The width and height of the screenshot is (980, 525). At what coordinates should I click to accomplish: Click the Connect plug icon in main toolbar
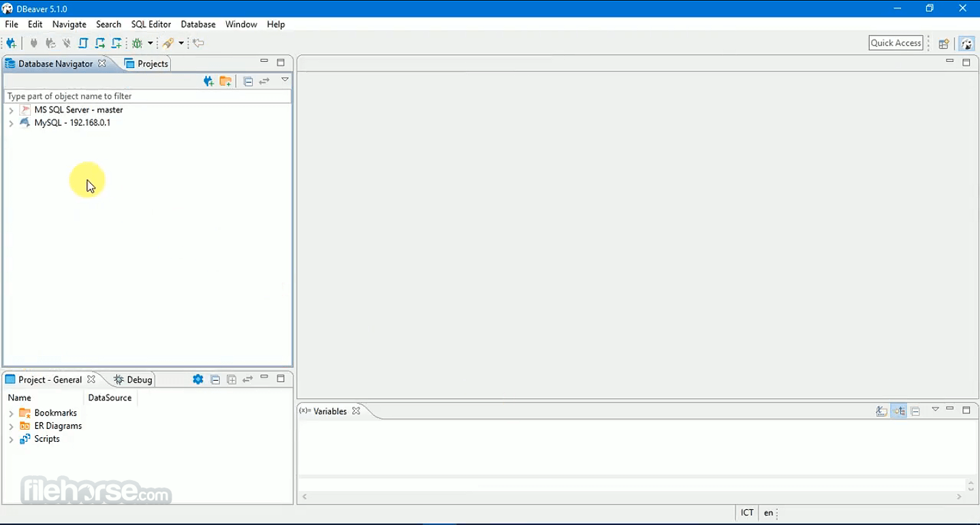tap(33, 43)
